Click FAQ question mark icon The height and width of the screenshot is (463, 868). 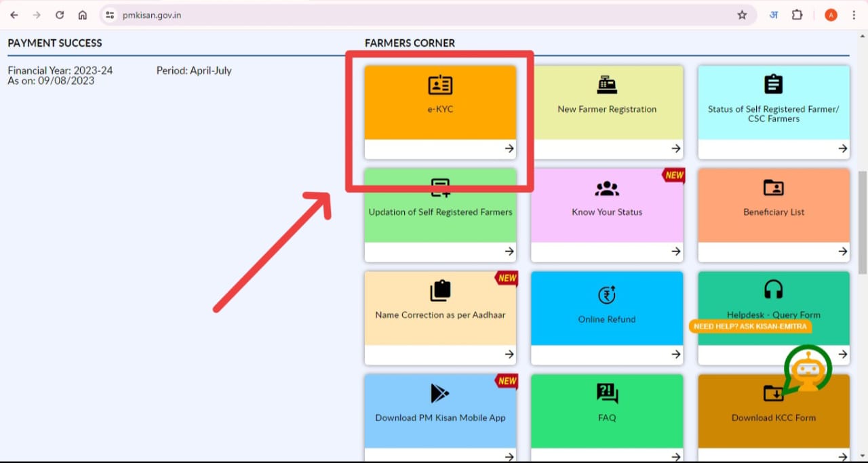click(x=607, y=393)
